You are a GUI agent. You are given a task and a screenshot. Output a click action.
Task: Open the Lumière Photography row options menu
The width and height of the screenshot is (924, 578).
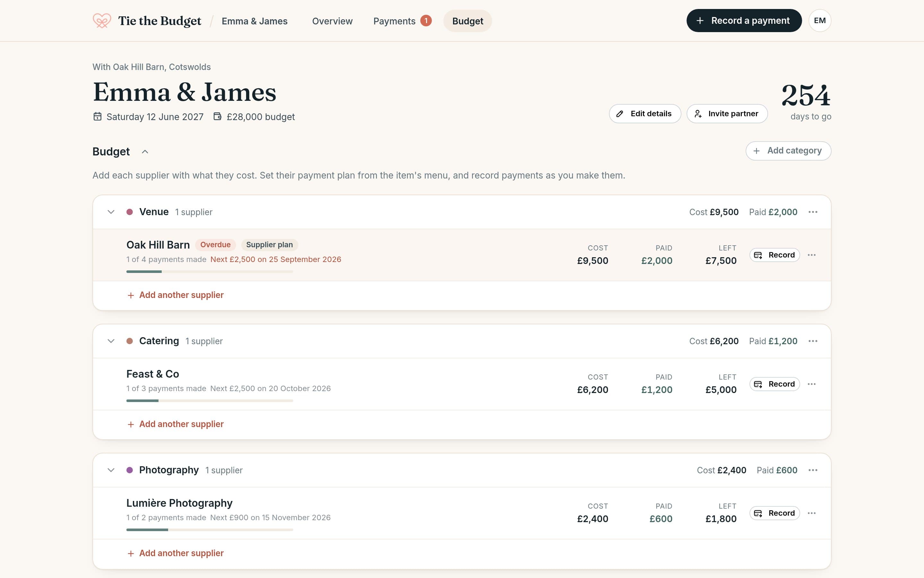(x=812, y=513)
